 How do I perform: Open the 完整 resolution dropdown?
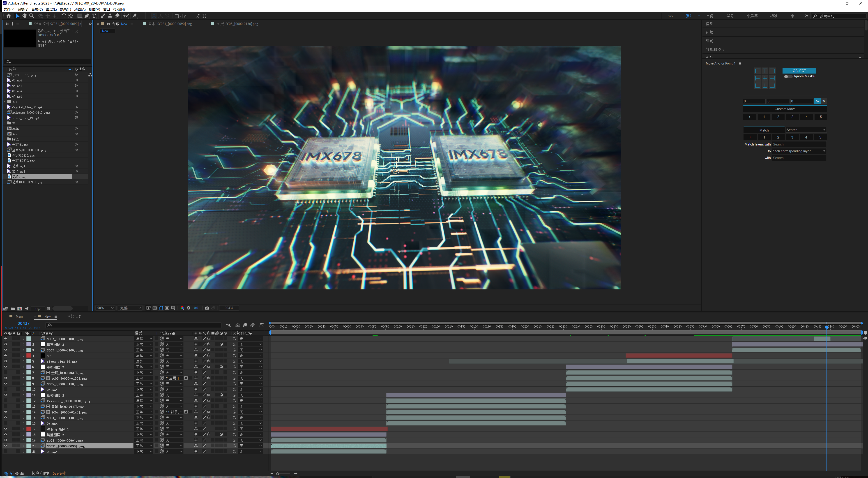point(130,308)
